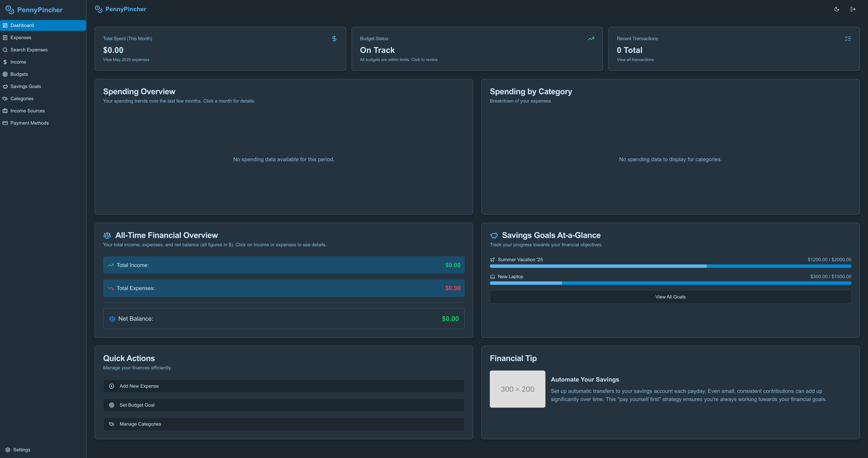Open Savings Goals from sidebar
Image resolution: width=868 pixels, height=458 pixels.
pyautogui.click(x=43, y=86)
